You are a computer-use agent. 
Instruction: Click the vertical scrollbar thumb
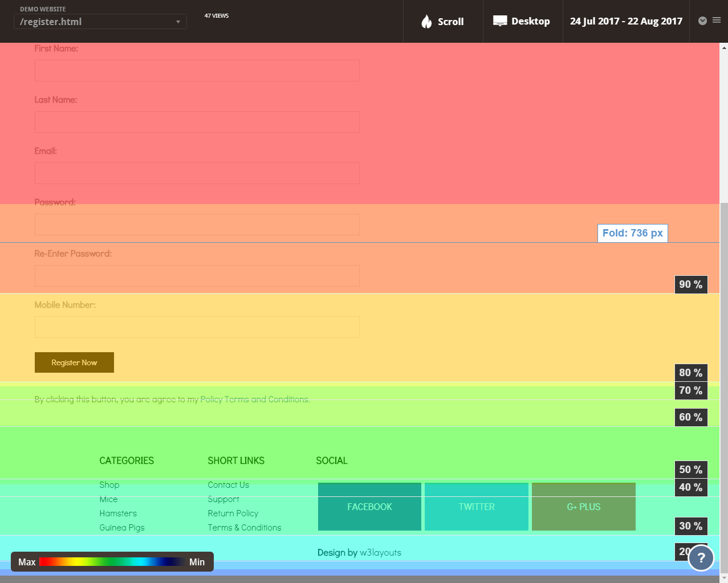[x=724, y=388]
